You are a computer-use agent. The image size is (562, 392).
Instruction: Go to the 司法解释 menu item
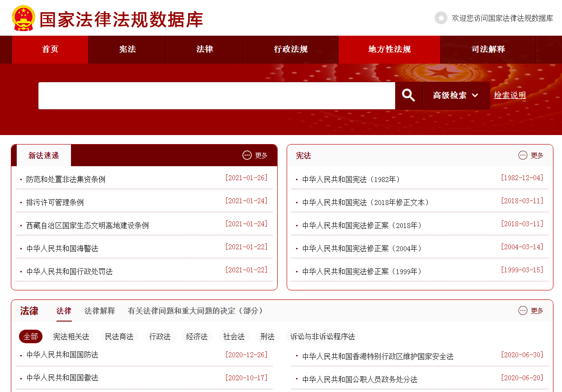tap(488, 49)
